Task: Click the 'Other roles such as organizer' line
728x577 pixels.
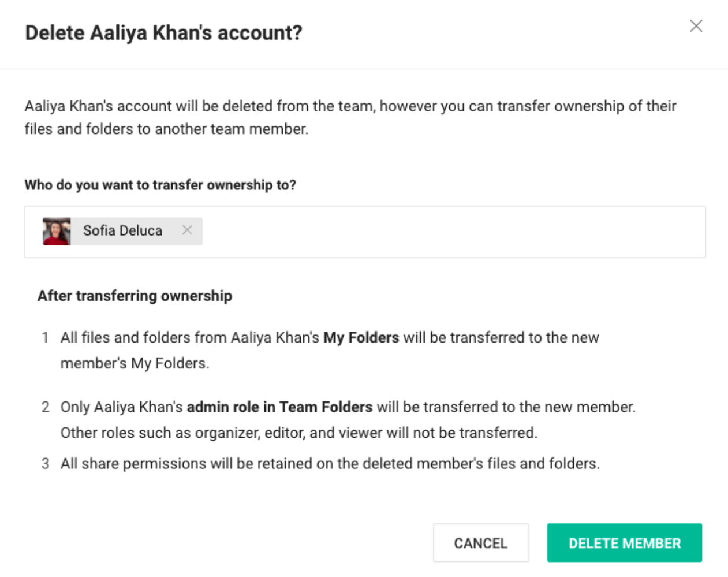Action: 299,433
